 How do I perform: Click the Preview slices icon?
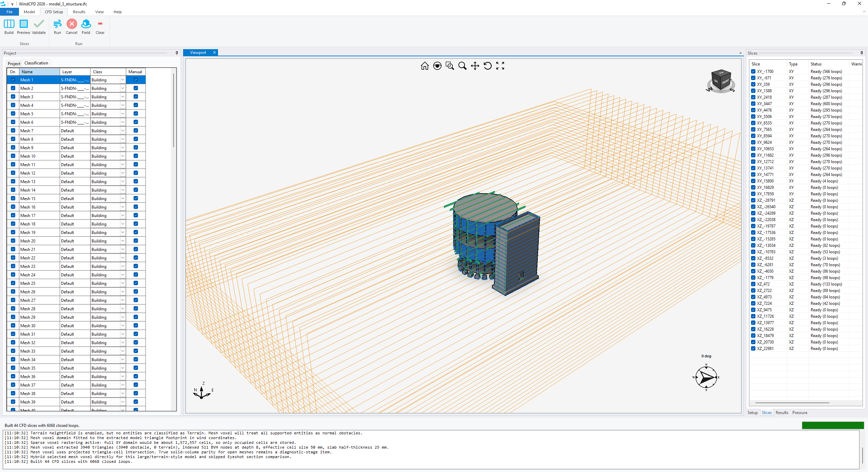pos(23,24)
